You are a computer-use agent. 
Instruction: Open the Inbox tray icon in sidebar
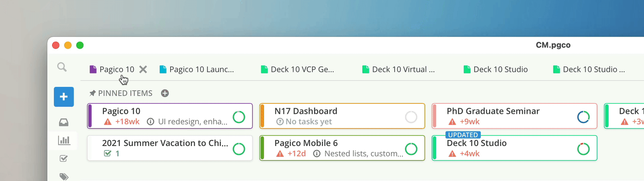(x=63, y=122)
